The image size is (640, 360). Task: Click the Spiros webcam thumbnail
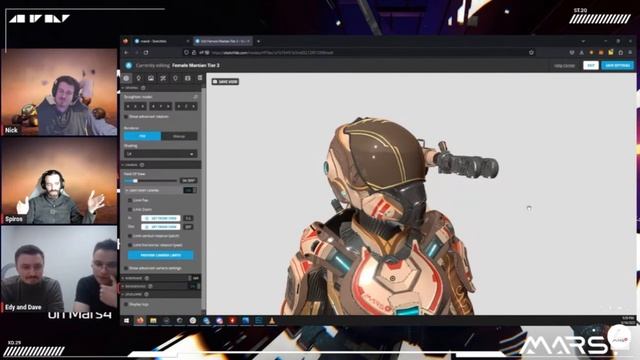60,181
